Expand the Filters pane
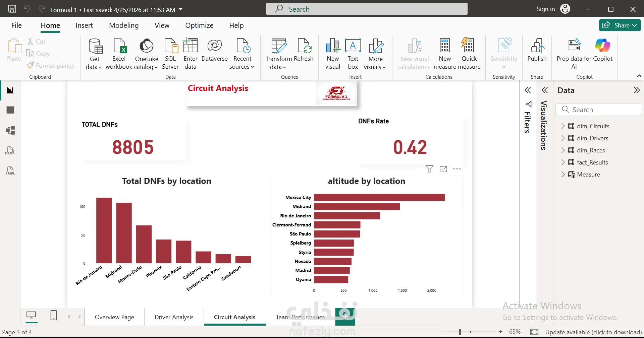The height and width of the screenshot is (338, 644). pyautogui.click(x=528, y=90)
